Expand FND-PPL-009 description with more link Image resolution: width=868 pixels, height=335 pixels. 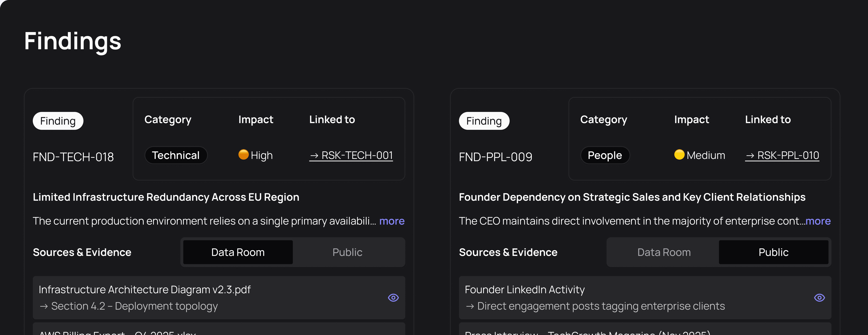click(x=818, y=221)
